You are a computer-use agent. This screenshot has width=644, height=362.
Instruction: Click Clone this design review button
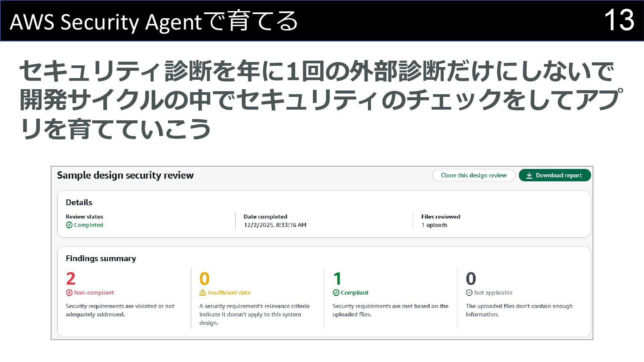pyautogui.click(x=473, y=175)
